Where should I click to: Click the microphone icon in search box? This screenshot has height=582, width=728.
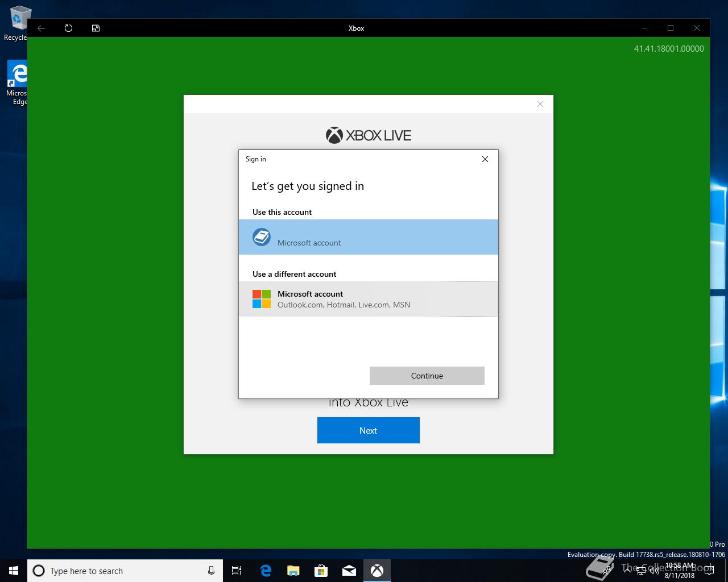pyautogui.click(x=211, y=571)
